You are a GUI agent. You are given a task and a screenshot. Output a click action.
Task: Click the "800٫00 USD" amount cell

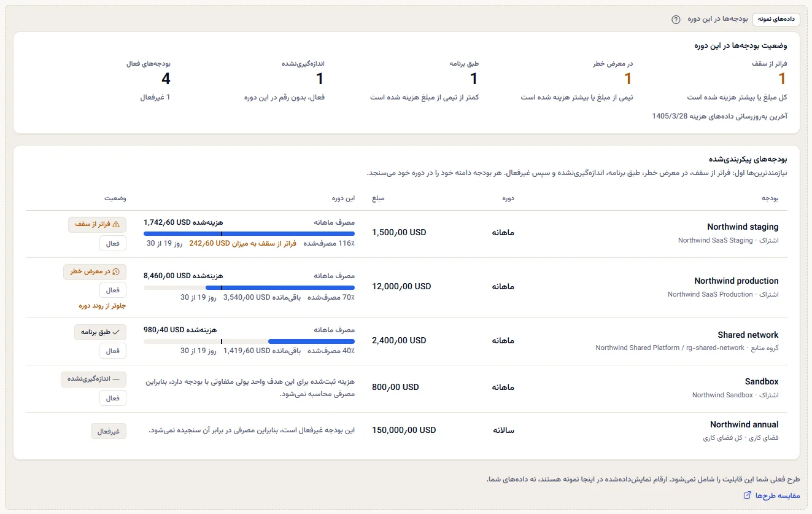[395, 387]
